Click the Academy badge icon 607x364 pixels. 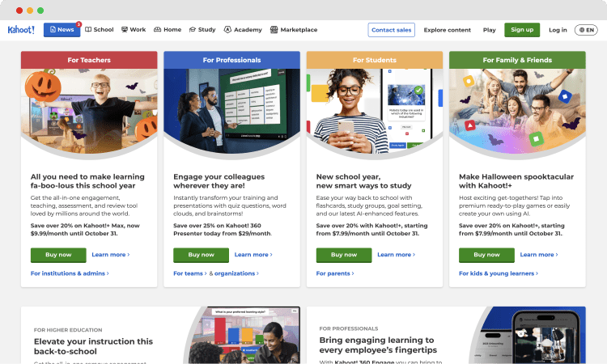227,30
